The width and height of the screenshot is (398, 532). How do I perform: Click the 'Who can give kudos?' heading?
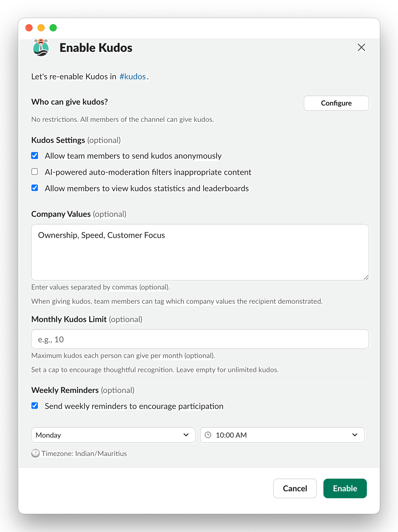[x=70, y=102]
